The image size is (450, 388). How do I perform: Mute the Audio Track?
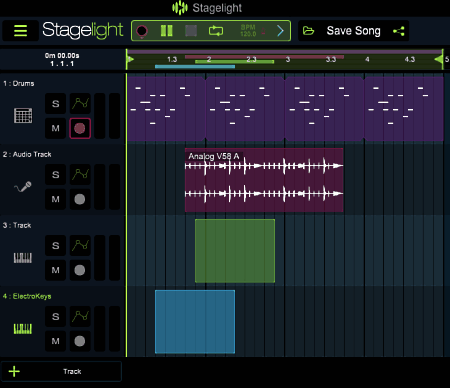[x=55, y=199]
